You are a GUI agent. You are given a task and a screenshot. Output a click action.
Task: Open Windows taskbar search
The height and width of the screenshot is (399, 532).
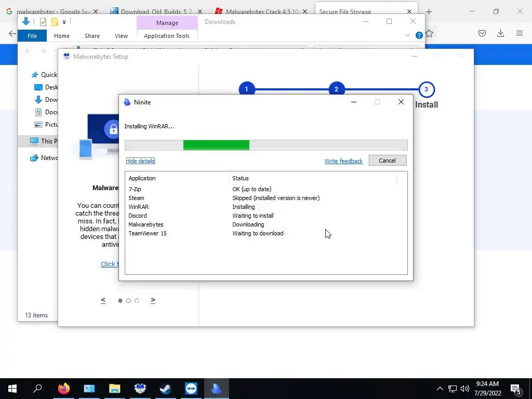pyautogui.click(x=37, y=389)
